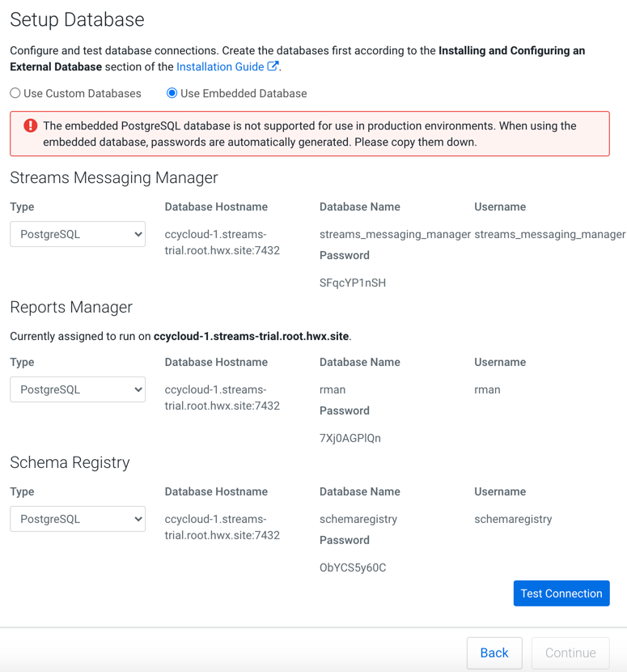Click the schemaregistry username value
627x672 pixels.
click(x=513, y=519)
